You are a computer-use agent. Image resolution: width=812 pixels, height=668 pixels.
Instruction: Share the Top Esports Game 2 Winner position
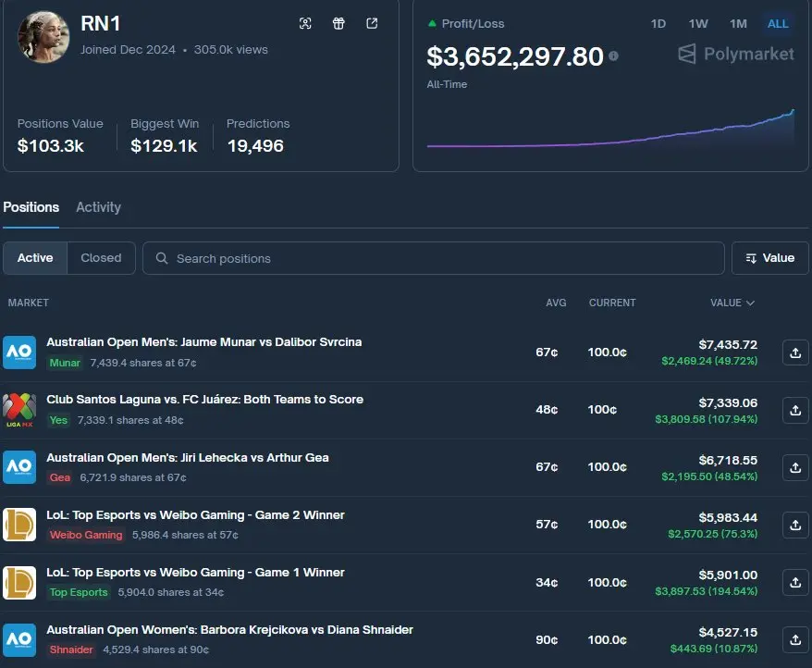click(795, 525)
